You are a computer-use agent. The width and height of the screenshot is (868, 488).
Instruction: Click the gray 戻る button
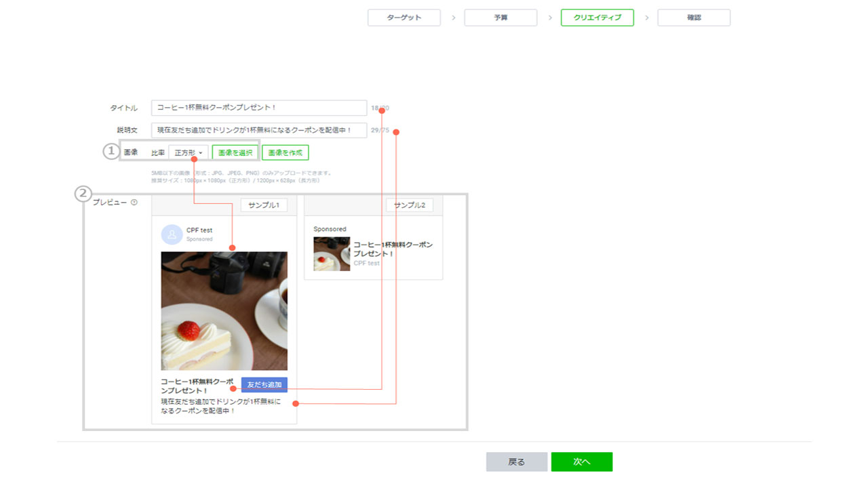tap(516, 462)
